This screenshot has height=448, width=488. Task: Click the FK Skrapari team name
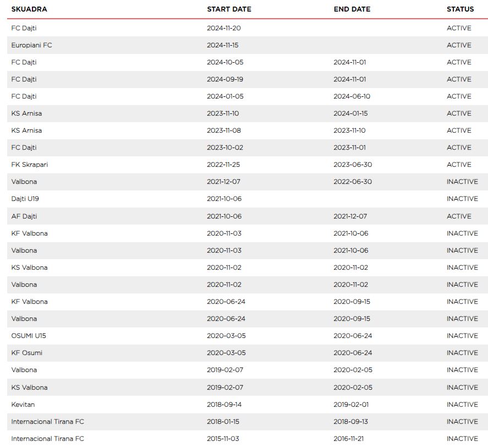click(30, 165)
